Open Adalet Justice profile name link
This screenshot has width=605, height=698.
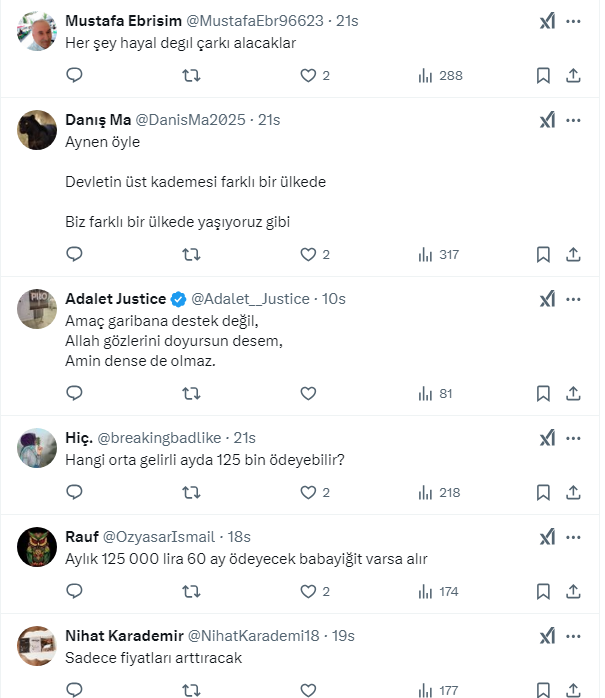point(115,298)
